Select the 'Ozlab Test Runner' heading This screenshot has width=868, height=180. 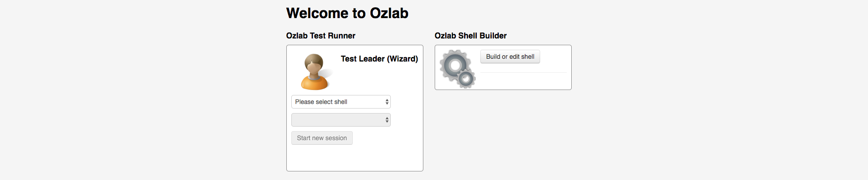coord(321,36)
